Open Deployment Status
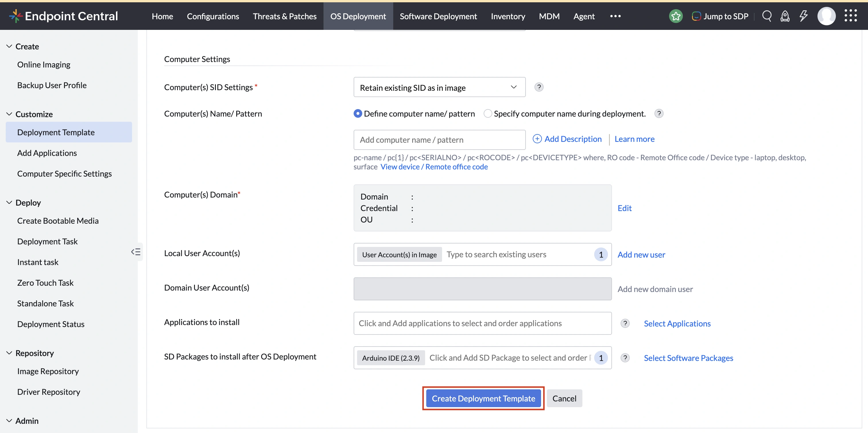Viewport: 868px width, 433px height. (x=51, y=324)
